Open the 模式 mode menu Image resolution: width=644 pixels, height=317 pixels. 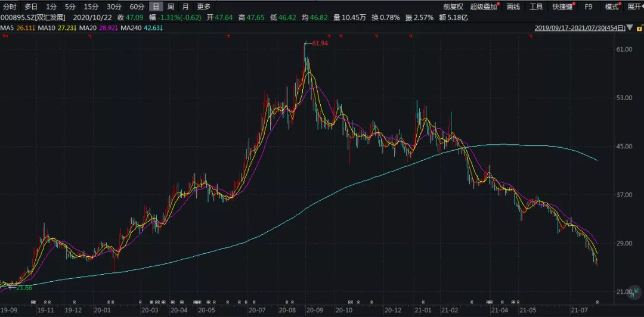click(x=612, y=7)
